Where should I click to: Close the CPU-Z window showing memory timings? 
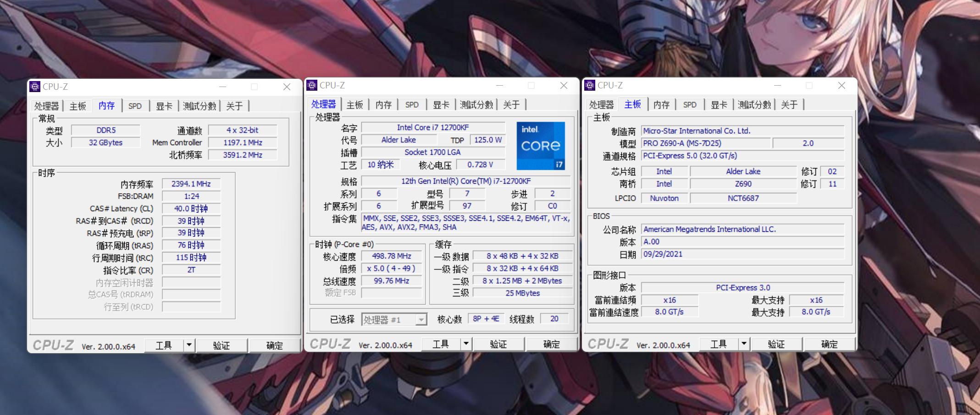tap(287, 87)
